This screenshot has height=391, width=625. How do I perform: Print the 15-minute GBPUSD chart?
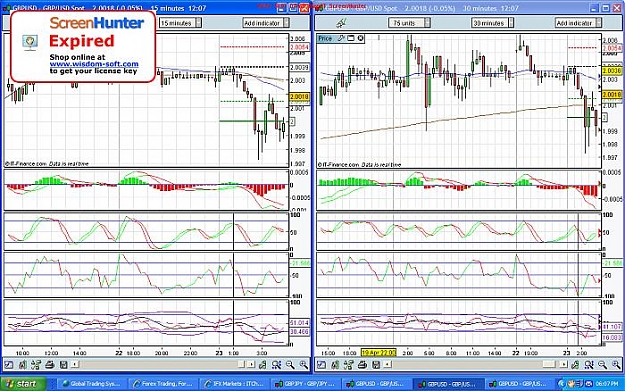pos(49,364)
